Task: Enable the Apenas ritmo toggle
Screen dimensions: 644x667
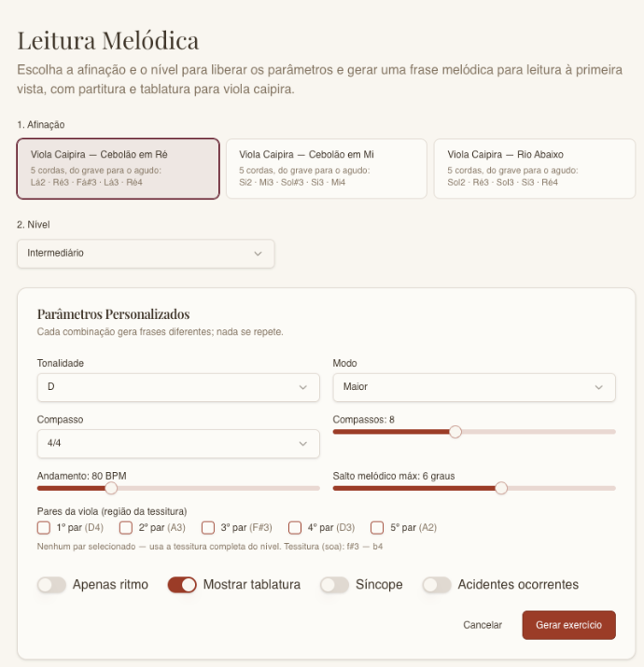Action: pos(51,585)
